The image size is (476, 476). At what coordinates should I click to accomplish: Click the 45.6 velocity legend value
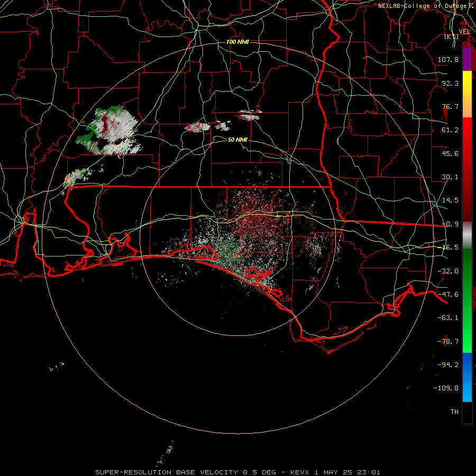click(x=450, y=153)
